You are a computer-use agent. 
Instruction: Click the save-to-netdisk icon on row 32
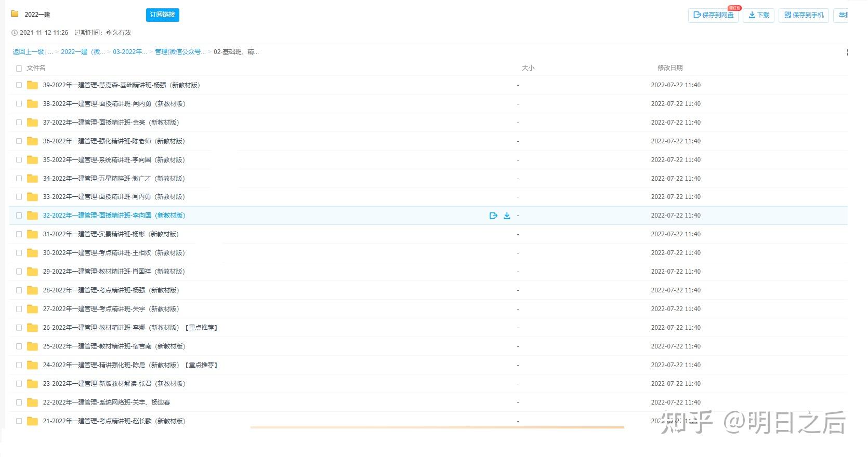point(493,216)
